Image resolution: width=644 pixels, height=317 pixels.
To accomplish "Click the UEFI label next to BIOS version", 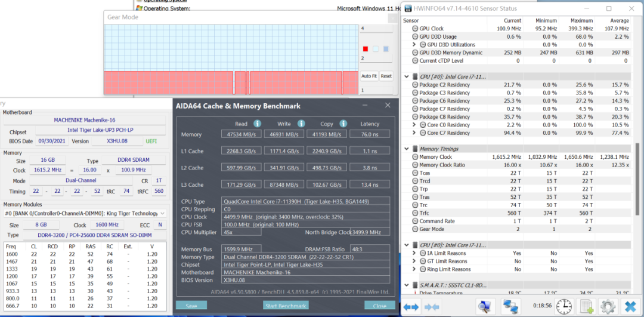I will (x=151, y=141).
